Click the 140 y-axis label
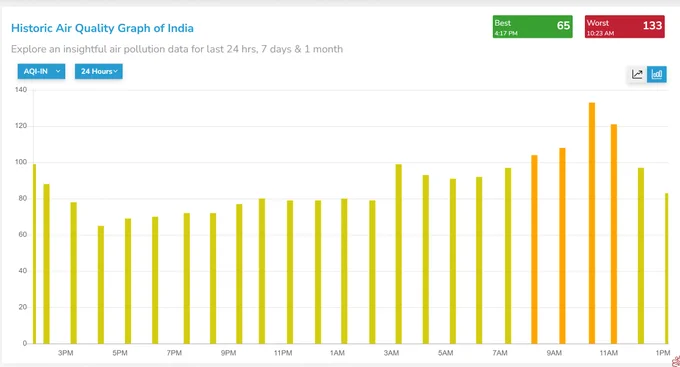680x367 pixels. coord(20,90)
